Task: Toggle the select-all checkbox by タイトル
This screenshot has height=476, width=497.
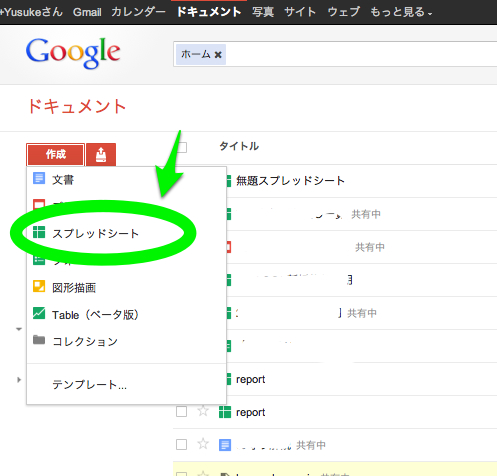Action: 182,147
